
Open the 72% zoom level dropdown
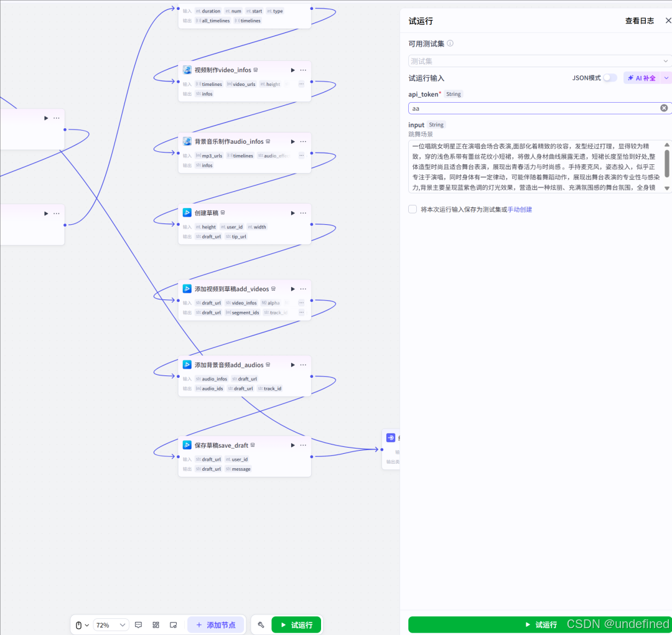pyautogui.click(x=111, y=625)
